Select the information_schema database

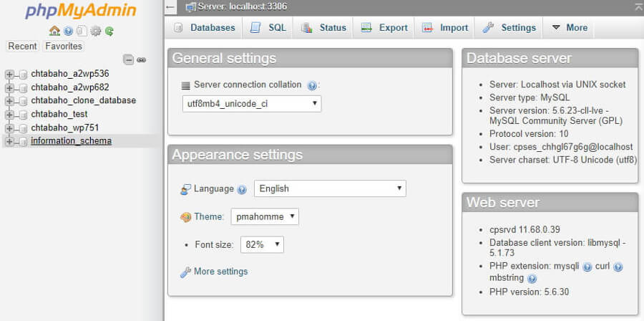(x=71, y=141)
